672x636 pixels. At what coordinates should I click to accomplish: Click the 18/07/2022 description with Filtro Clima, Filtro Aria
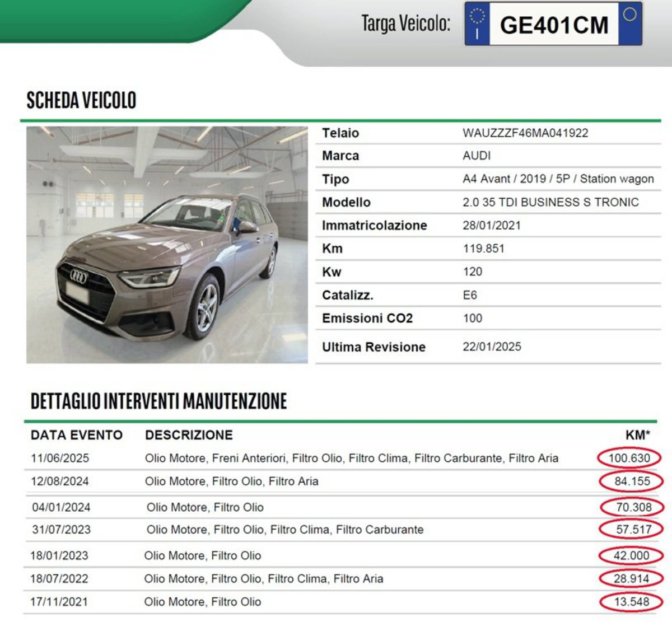pos(264,578)
